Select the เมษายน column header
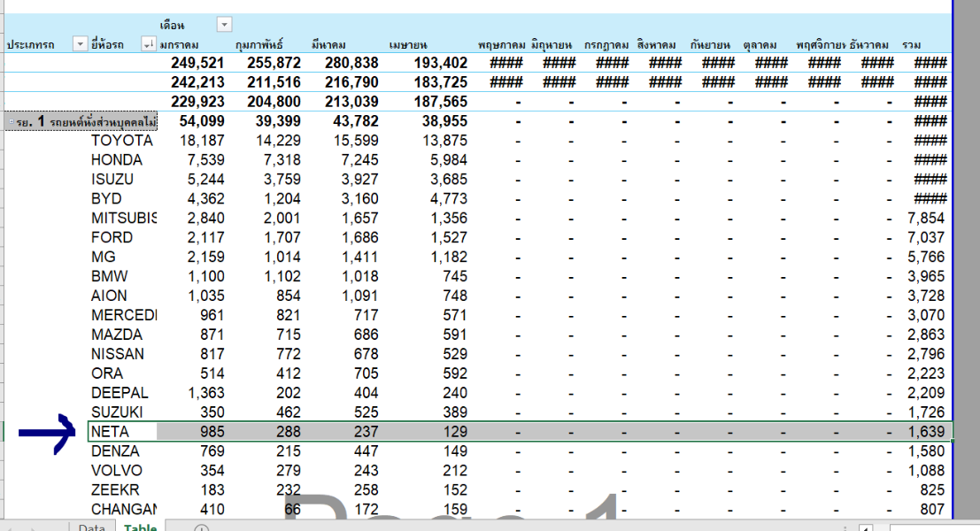Image resolution: width=980 pixels, height=531 pixels. (x=407, y=45)
